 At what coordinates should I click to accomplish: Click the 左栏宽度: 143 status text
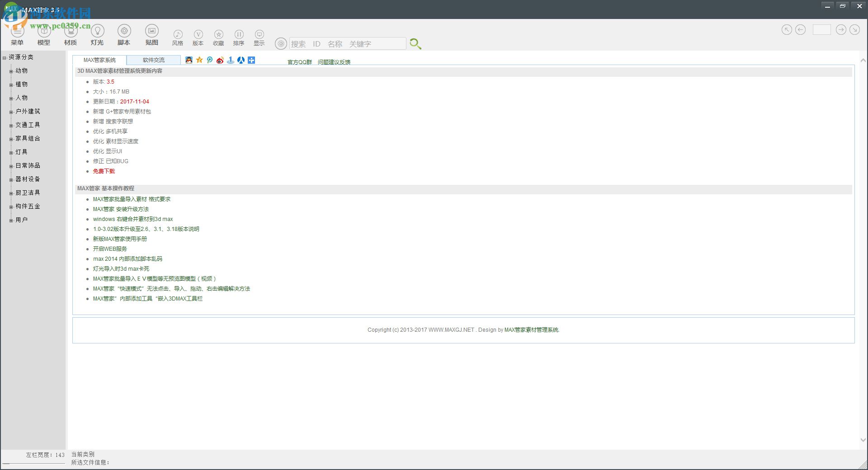(45, 455)
